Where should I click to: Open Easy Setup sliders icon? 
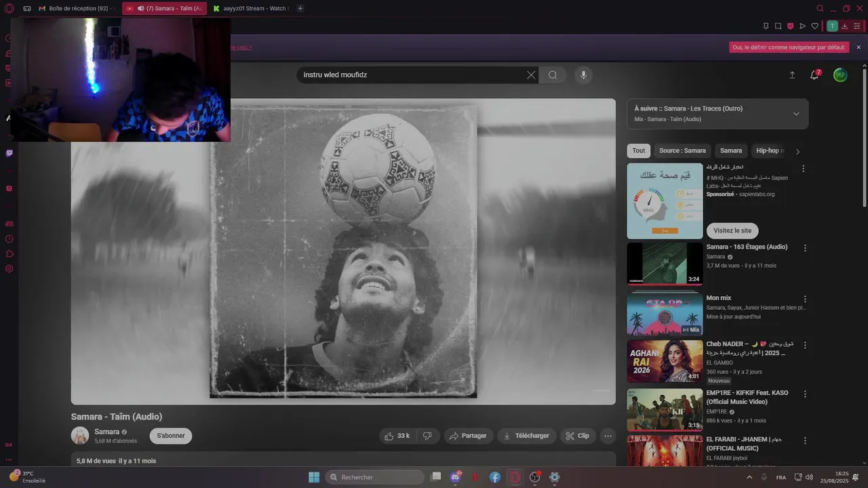point(857,26)
